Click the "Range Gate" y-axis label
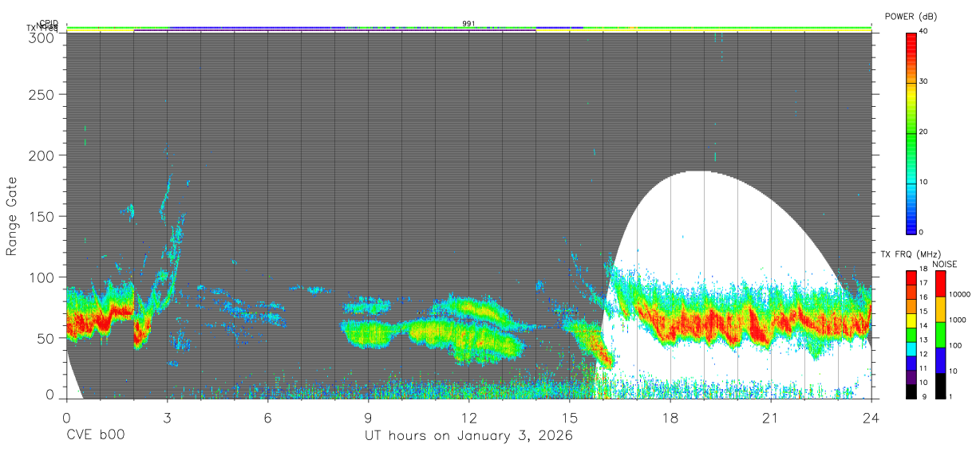 pyautogui.click(x=12, y=216)
